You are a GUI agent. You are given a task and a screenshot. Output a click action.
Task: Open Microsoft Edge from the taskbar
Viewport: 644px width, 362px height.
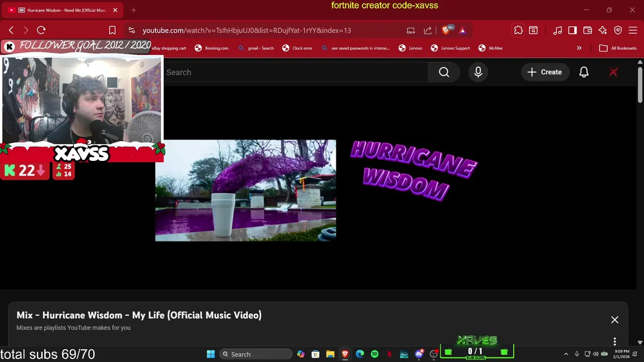(360, 354)
